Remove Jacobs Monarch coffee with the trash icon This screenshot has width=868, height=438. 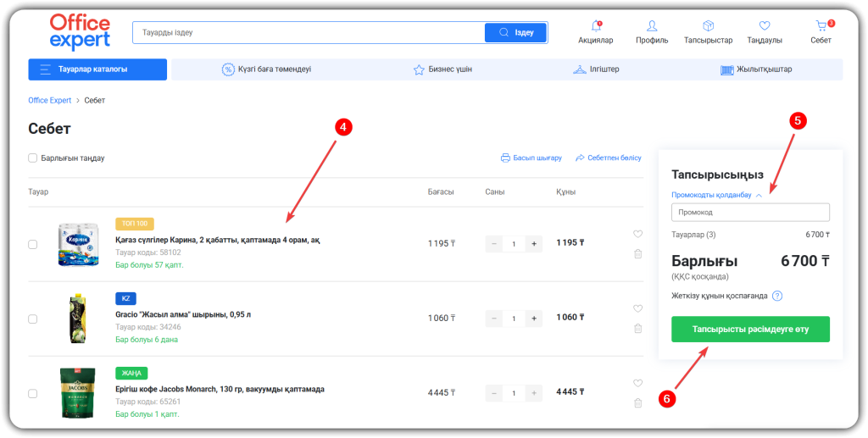pos(637,403)
